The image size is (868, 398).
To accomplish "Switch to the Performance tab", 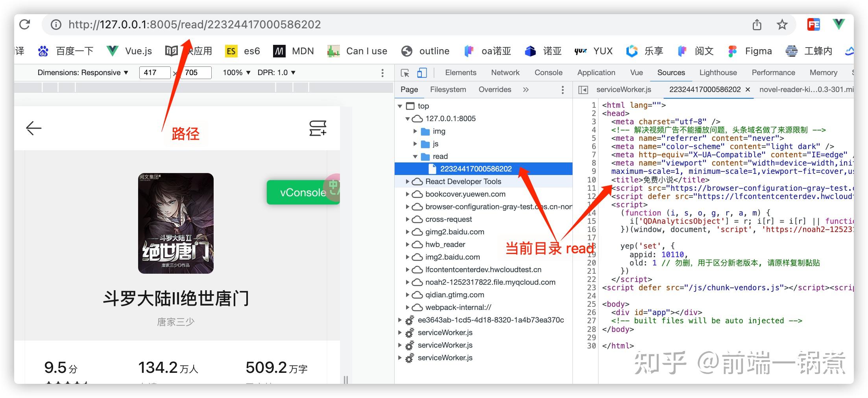I will pyautogui.click(x=773, y=73).
